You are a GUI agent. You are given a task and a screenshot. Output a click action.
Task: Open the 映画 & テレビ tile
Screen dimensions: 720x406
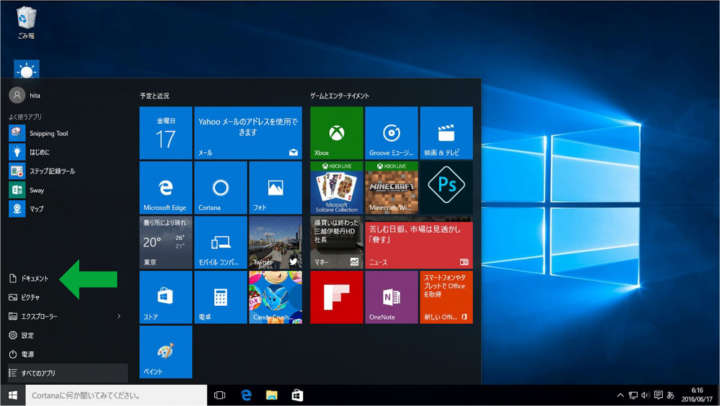click(446, 133)
